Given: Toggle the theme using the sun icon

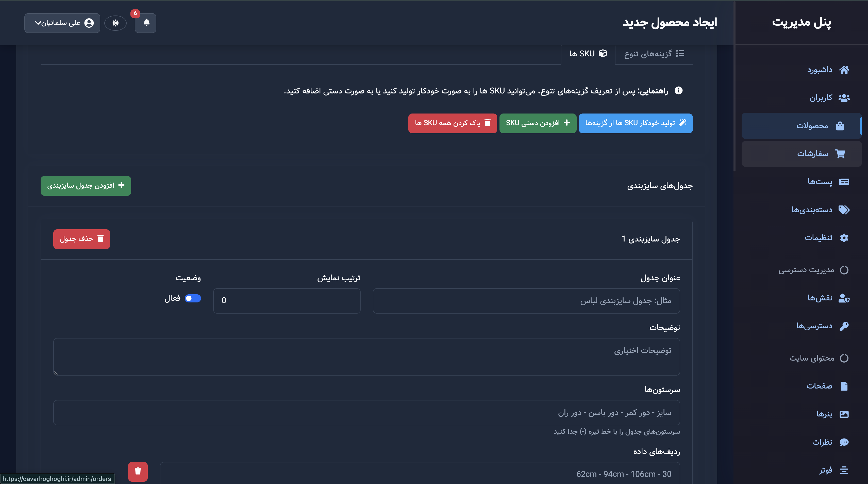Looking at the screenshot, I should [x=115, y=23].
